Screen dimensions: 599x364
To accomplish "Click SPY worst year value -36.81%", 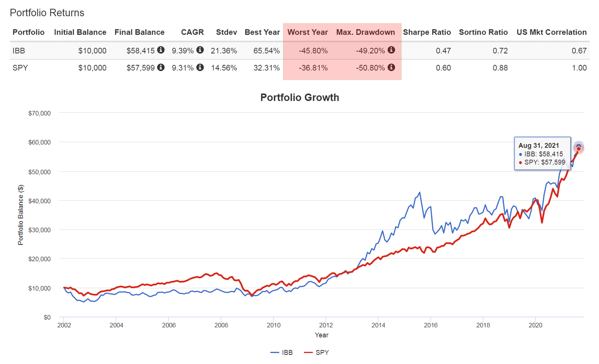I will [x=313, y=68].
